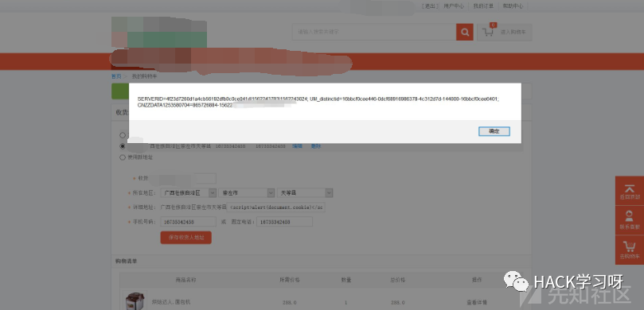This screenshot has width=644, height=310.
Task: Open the county dropdown 天等县
Action: point(305,192)
